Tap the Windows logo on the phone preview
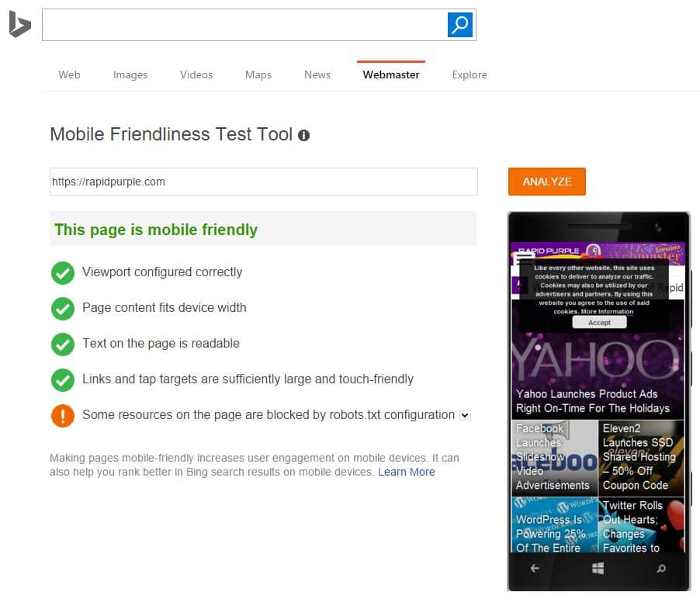The width and height of the screenshot is (700, 599). click(598, 568)
